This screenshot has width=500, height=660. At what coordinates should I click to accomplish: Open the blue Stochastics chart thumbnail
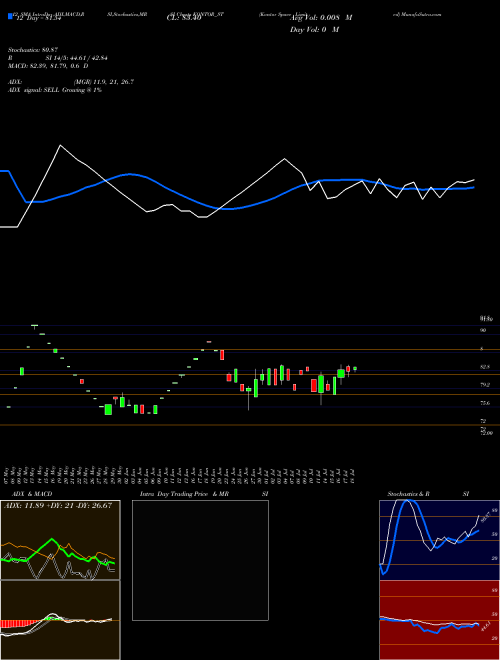click(x=439, y=540)
